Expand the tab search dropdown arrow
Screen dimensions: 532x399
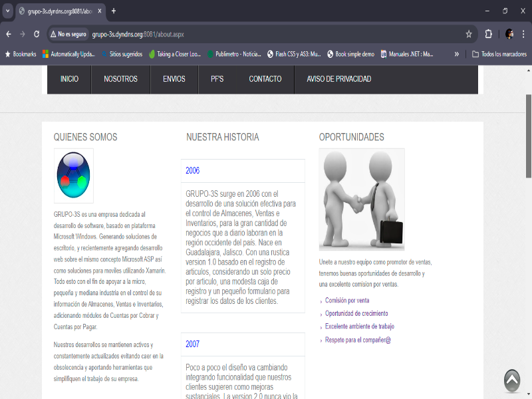click(x=7, y=11)
